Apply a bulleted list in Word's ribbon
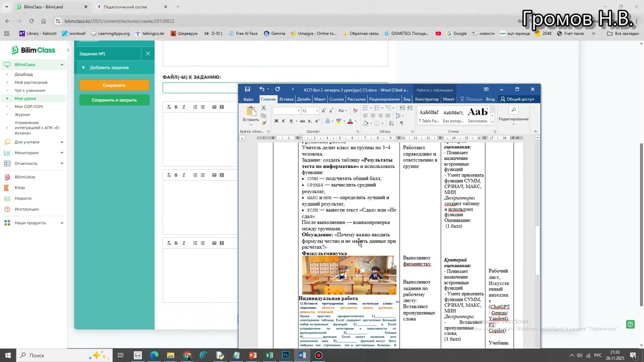The image size is (644, 362). point(366,108)
